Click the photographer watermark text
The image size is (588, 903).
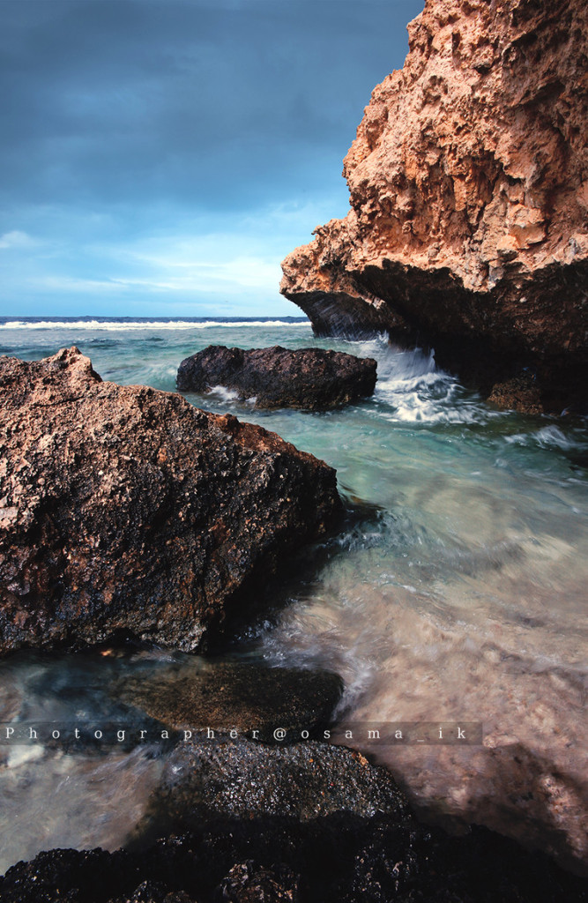pos(241,734)
